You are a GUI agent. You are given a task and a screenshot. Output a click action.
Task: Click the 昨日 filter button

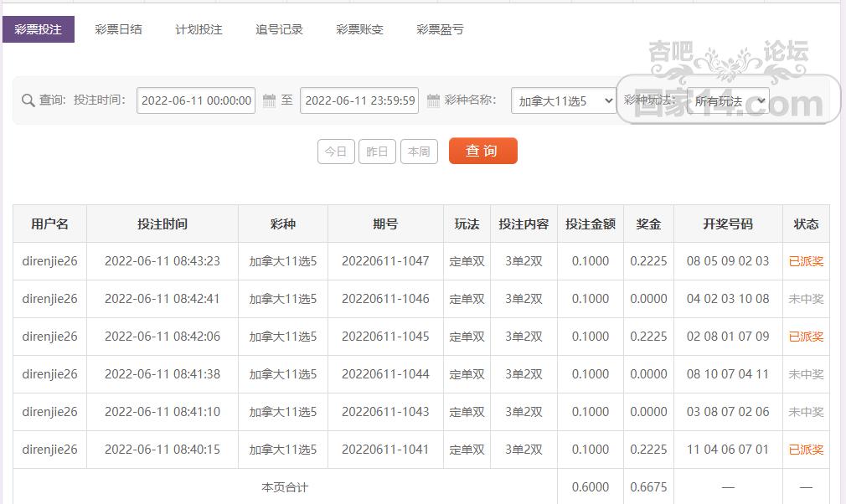point(377,152)
